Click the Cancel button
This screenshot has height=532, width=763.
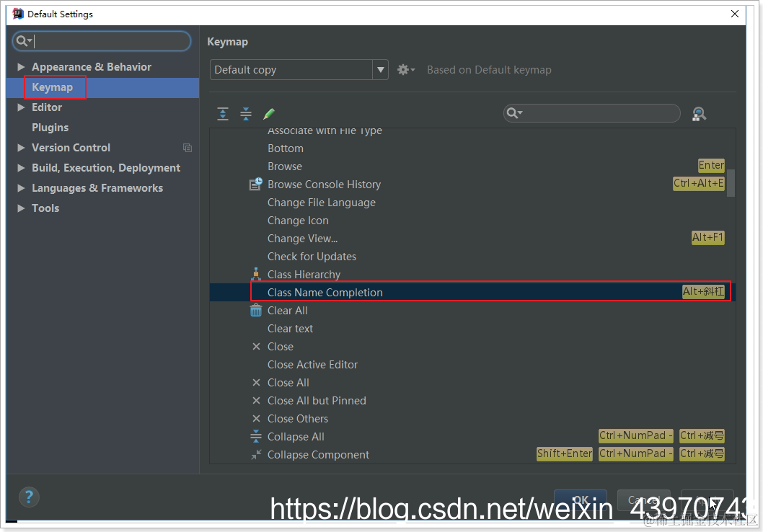click(644, 500)
